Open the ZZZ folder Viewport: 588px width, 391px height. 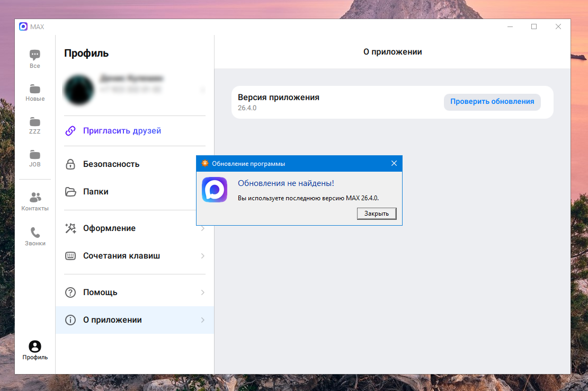tap(35, 126)
